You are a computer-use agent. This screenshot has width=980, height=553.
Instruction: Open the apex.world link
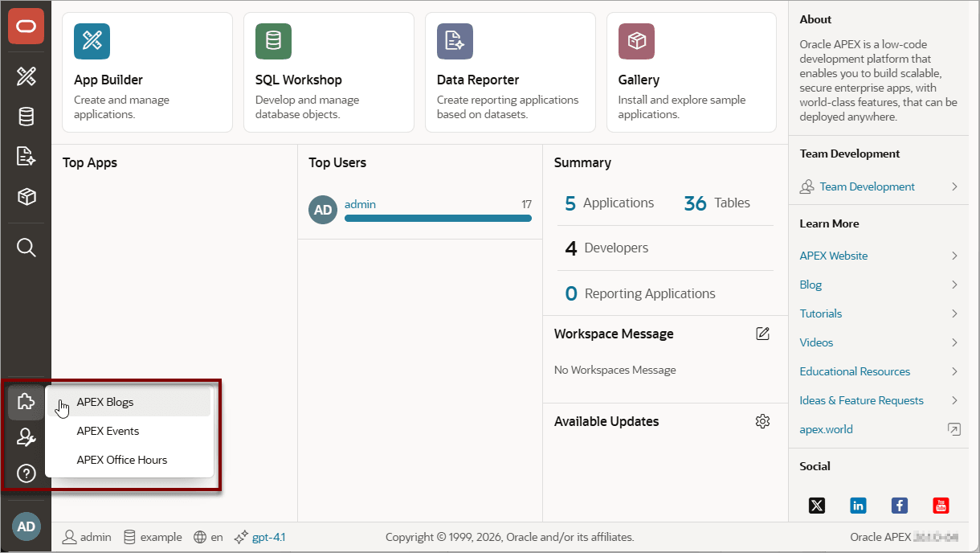click(827, 429)
